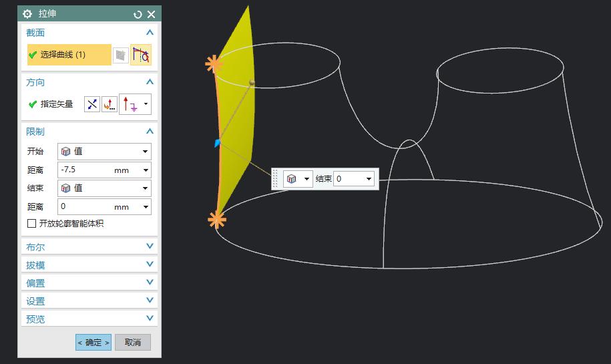Expand the 拔模 section
The height and width of the screenshot is (364, 611).
[89, 264]
